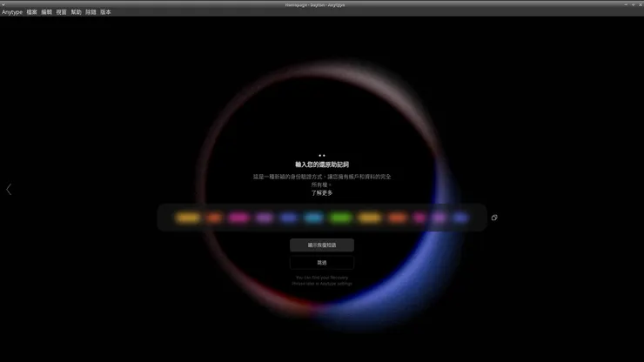This screenshot has width=644, height=362.
Task: Open the 除錯 menu
Action: [x=91, y=12]
